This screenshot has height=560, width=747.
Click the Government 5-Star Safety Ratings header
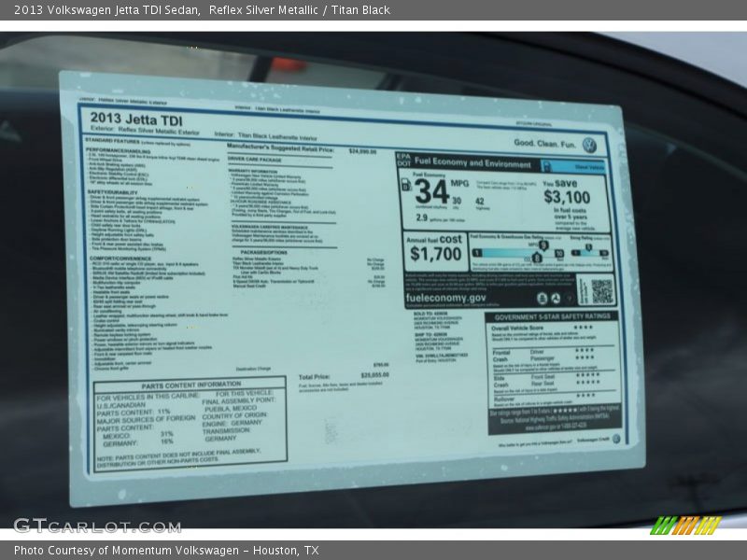tap(552, 316)
